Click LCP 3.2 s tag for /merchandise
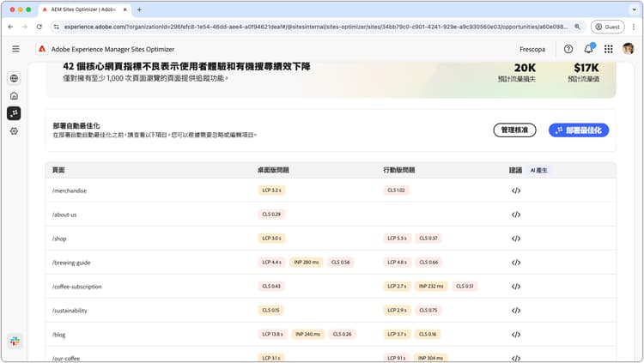This screenshot has width=644, height=363. [x=271, y=191]
